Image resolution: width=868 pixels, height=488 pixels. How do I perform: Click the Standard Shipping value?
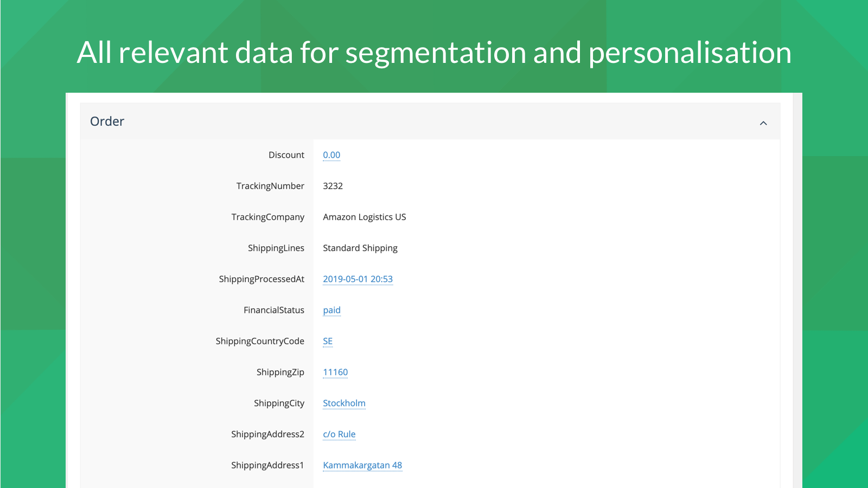pos(360,248)
